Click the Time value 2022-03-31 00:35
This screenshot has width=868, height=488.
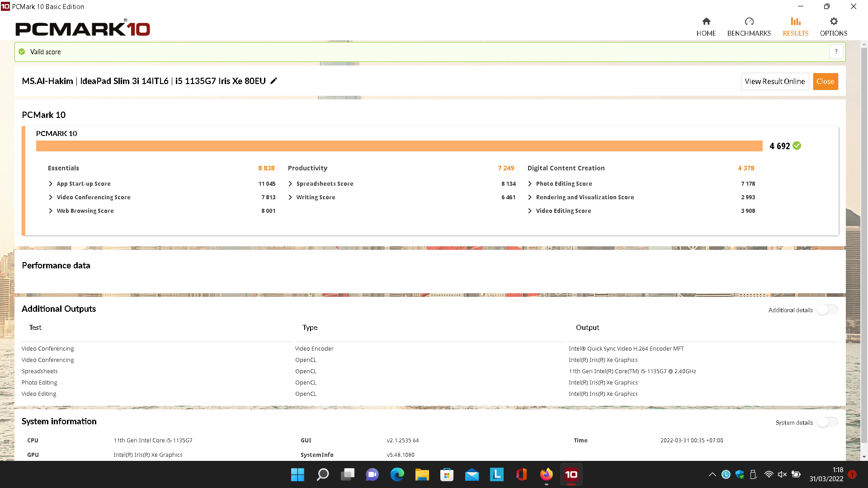coord(692,441)
